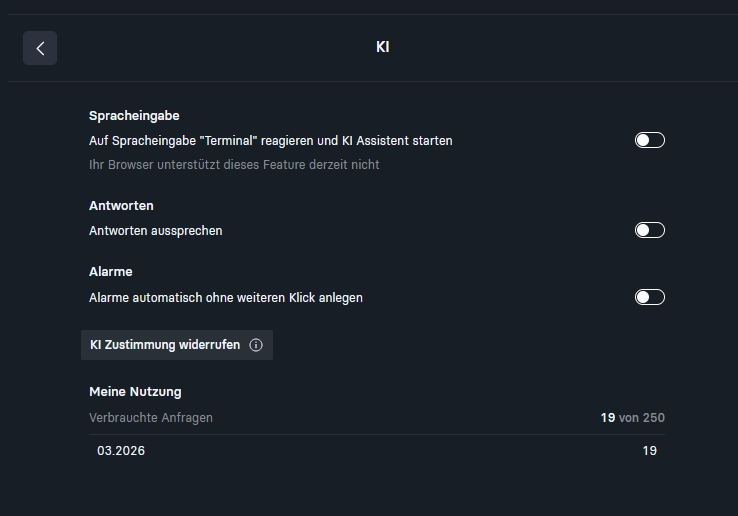
Task: Turn on the Antworten aussprechen switch
Action: pos(650,230)
